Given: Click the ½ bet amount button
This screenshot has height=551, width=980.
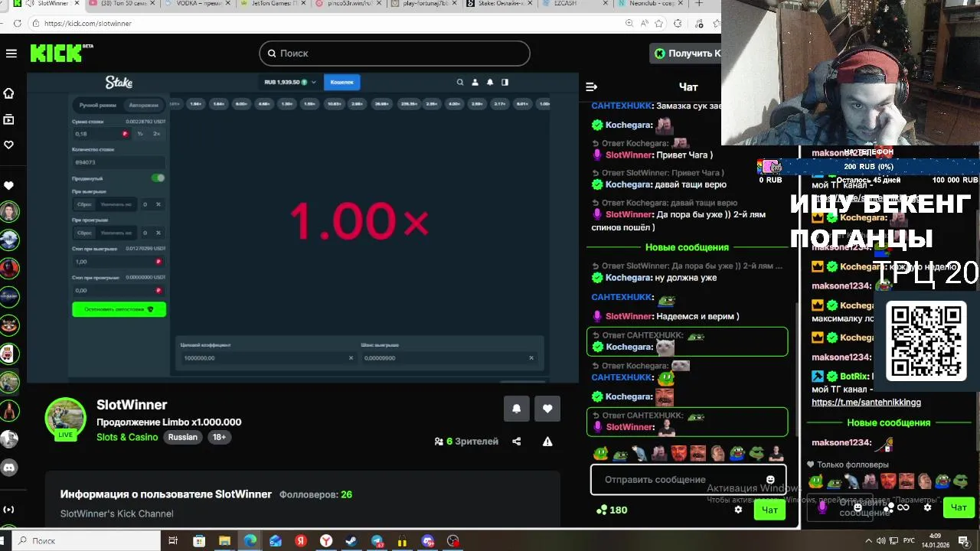Looking at the screenshot, I should pyautogui.click(x=140, y=134).
